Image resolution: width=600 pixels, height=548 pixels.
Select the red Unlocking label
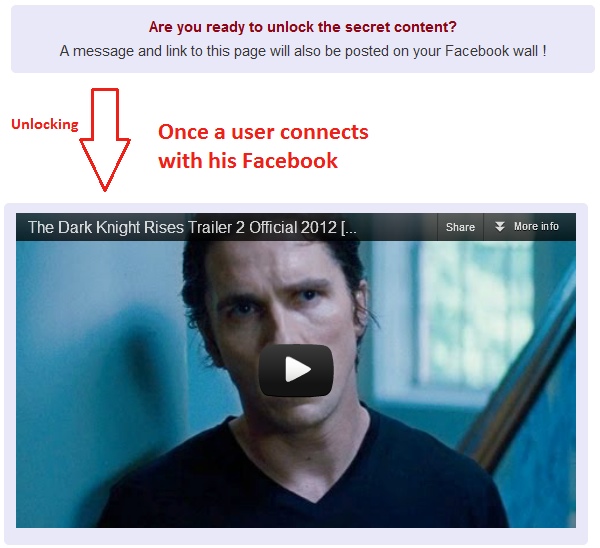click(45, 124)
